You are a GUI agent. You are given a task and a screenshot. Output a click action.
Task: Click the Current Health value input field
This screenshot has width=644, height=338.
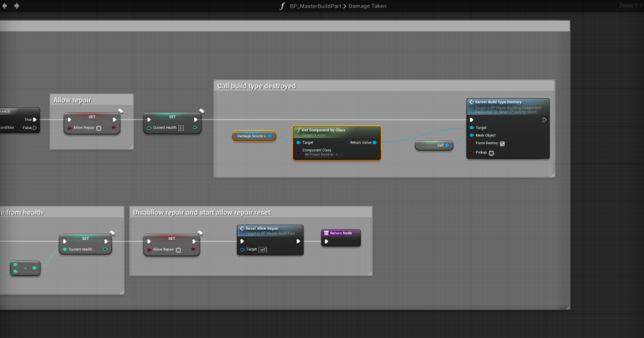click(181, 128)
